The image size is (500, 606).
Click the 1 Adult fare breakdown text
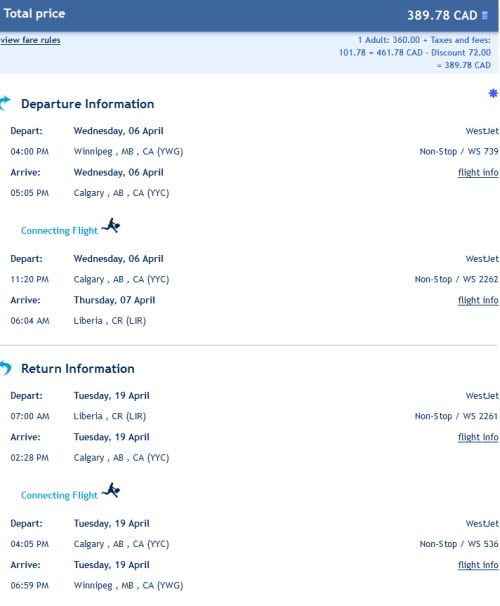point(415,53)
